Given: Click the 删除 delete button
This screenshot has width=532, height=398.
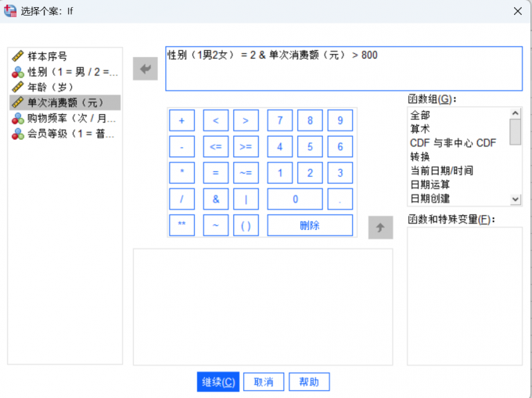Looking at the screenshot, I should click(310, 225).
